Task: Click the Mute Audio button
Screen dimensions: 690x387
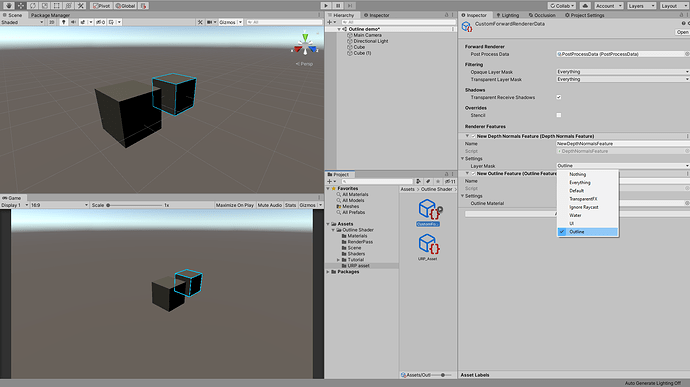Action: pos(269,205)
